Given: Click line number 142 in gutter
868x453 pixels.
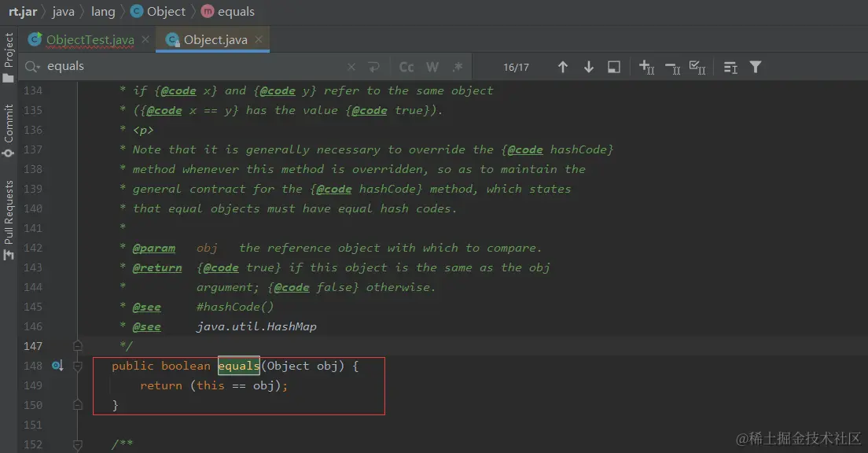Looking at the screenshot, I should pos(33,248).
